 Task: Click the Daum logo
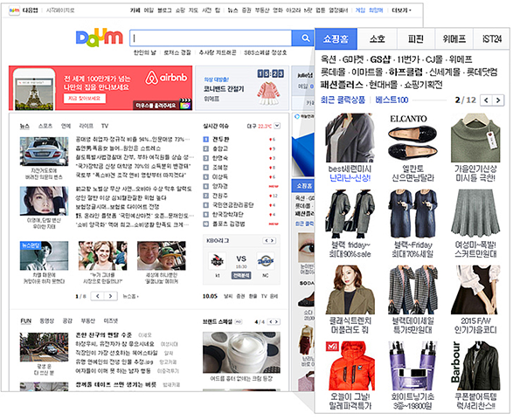[x=99, y=38]
